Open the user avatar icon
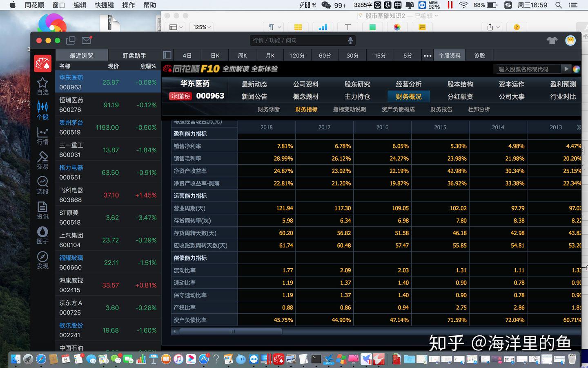This screenshot has width=588, height=368. (570, 40)
